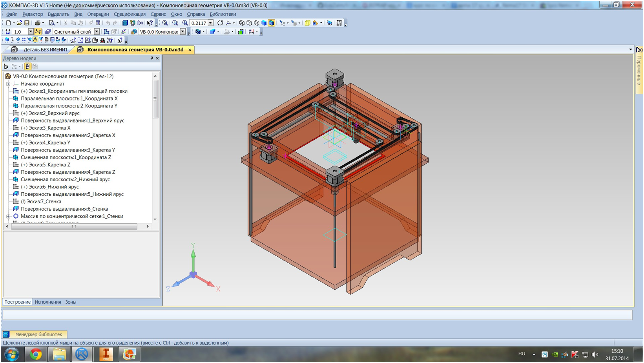Open the Системный слой layer dropdown
Image resolution: width=644 pixels, height=363 pixels.
(97, 32)
